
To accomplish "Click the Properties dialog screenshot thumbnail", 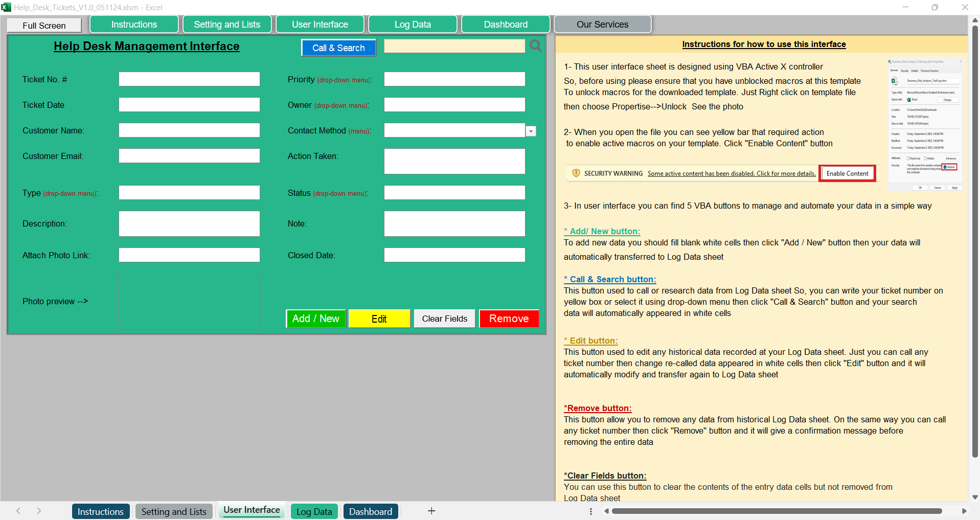I will 925,125.
